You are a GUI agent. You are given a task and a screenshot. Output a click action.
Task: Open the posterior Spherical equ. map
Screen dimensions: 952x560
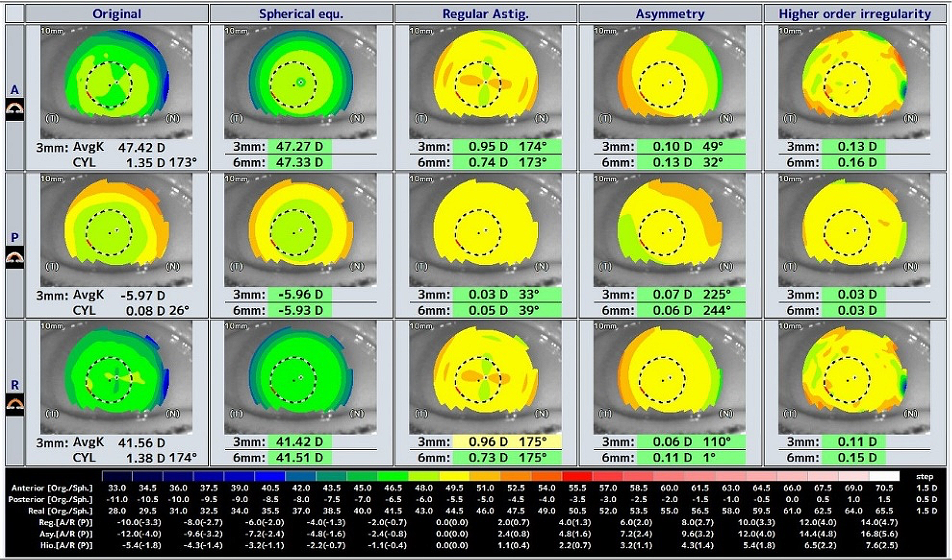pos(301,231)
